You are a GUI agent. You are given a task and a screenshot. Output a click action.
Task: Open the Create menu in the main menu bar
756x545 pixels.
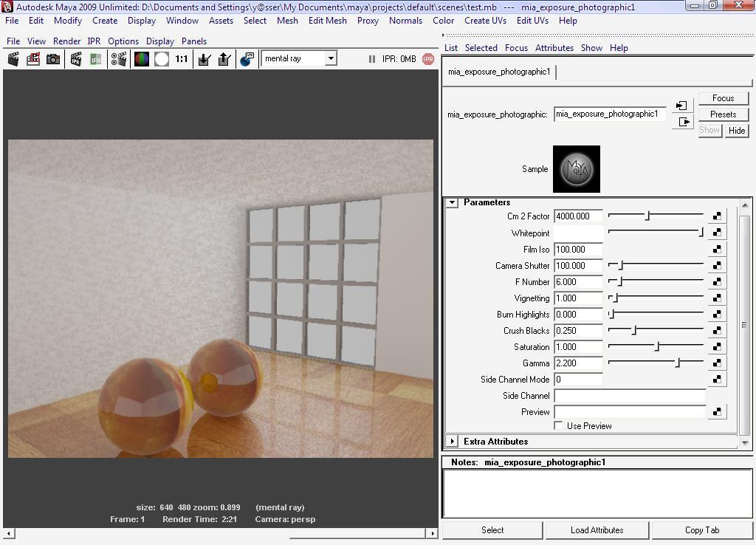[105, 21]
